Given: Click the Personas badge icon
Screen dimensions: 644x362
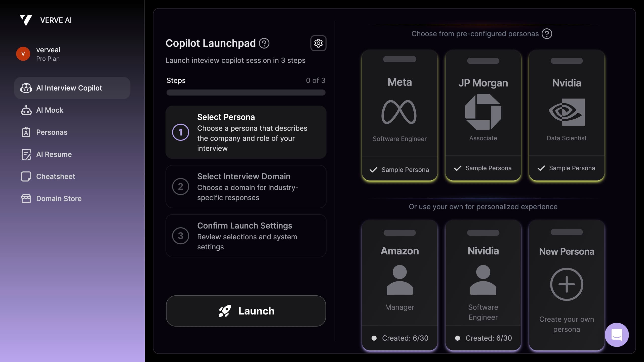Looking at the screenshot, I should (x=26, y=132).
